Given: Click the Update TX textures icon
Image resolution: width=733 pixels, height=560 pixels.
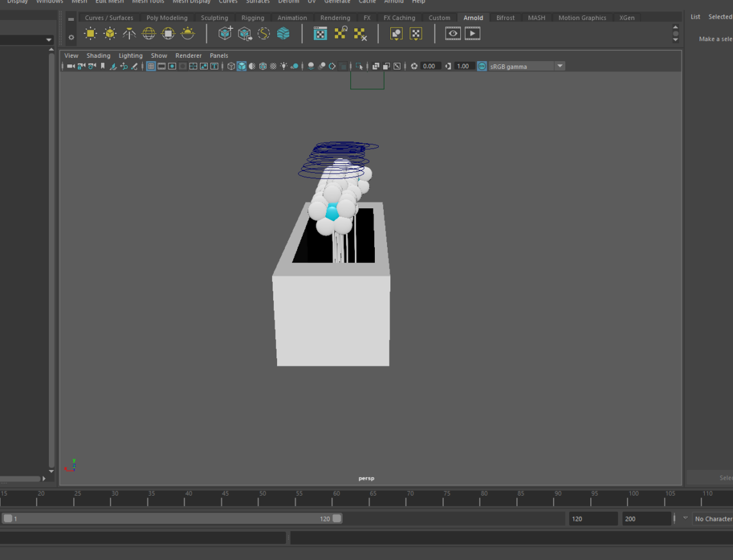Looking at the screenshot, I should click(340, 33).
